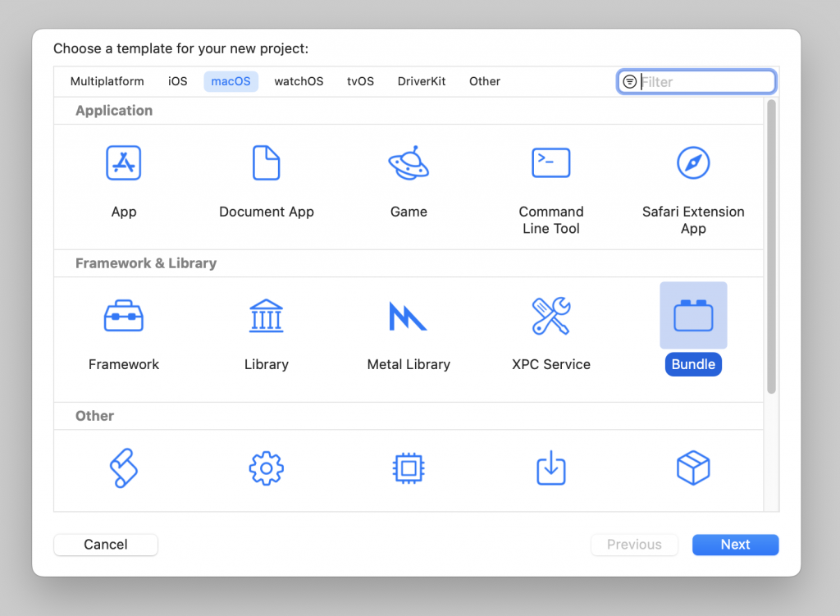Open the filter options icon in search field
The height and width of the screenshot is (616, 840).
(x=630, y=82)
